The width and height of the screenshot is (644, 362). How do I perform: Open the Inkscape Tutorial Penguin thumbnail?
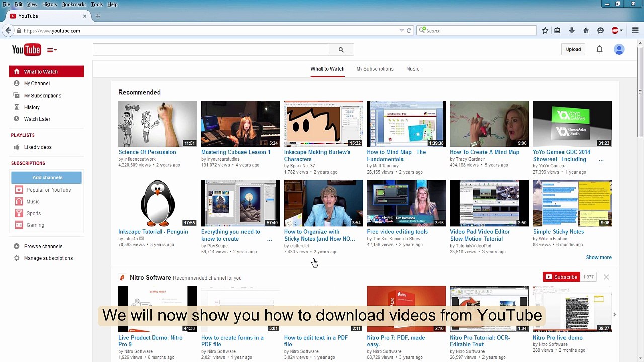click(x=157, y=203)
